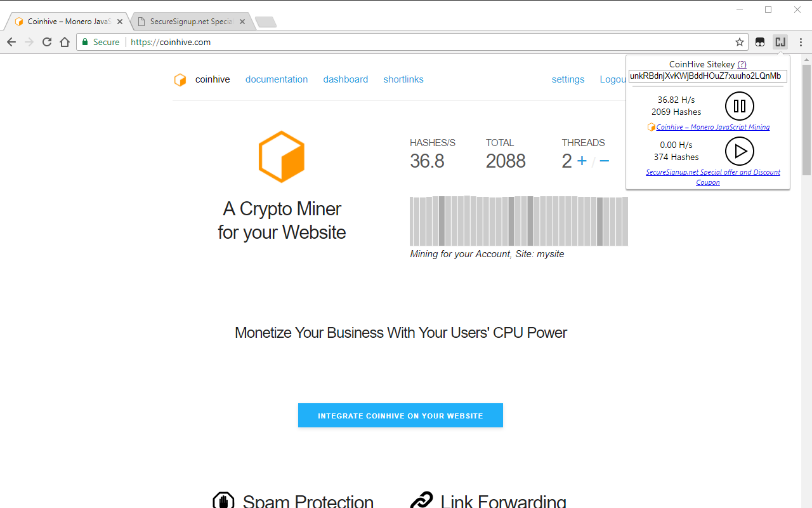Minimize the Chrome window
The height and width of the screenshot is (508, 812).
(x=740, y=10)
